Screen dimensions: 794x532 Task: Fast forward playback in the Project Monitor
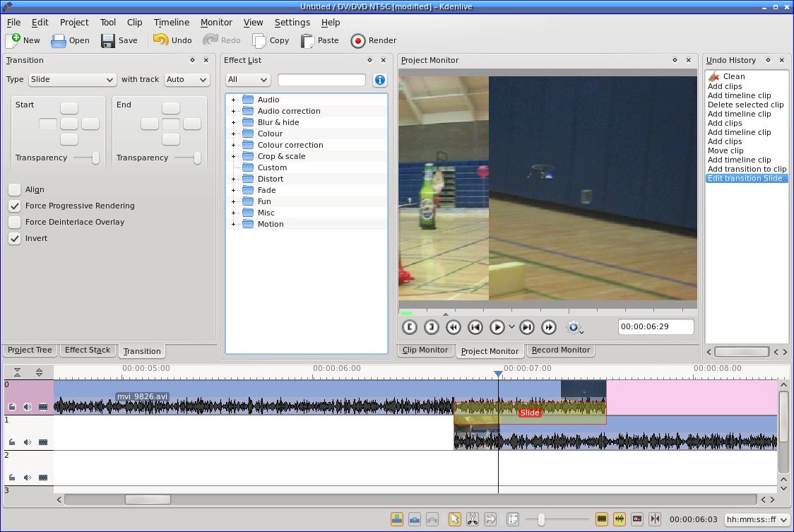coord(549,327)
